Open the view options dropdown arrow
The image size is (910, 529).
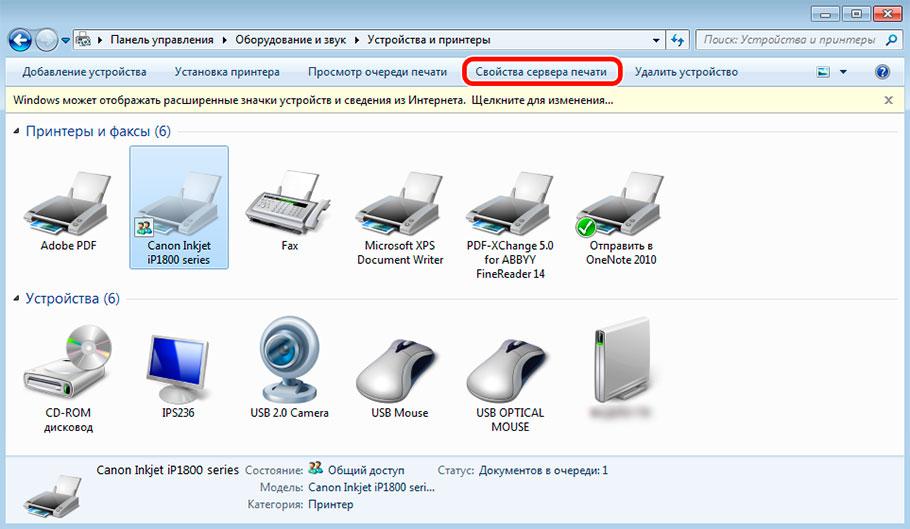coord(843,72)
